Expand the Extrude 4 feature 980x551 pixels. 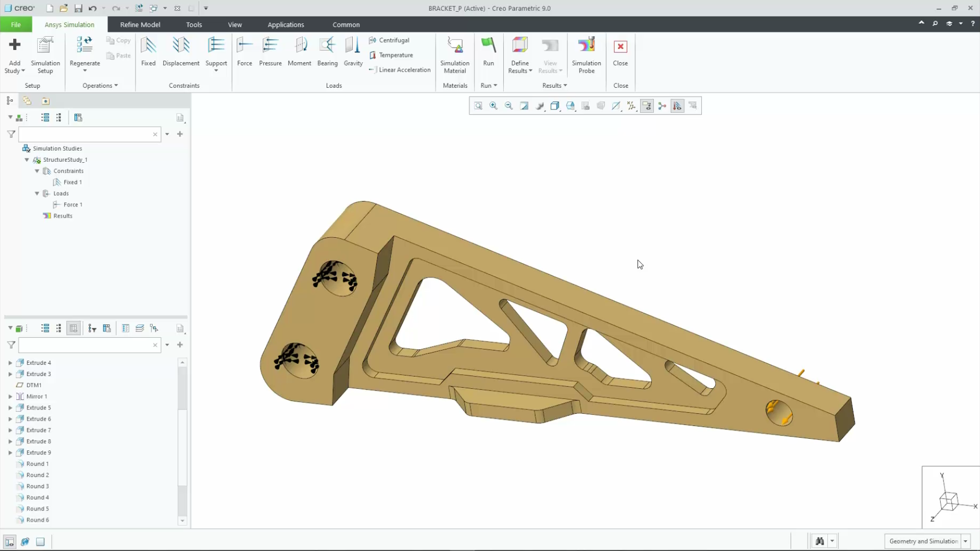10,363
